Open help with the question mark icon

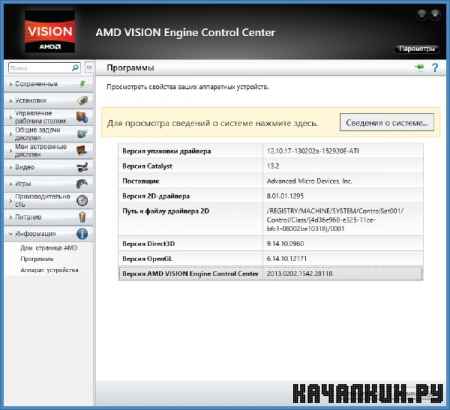[x=435, y=68]
